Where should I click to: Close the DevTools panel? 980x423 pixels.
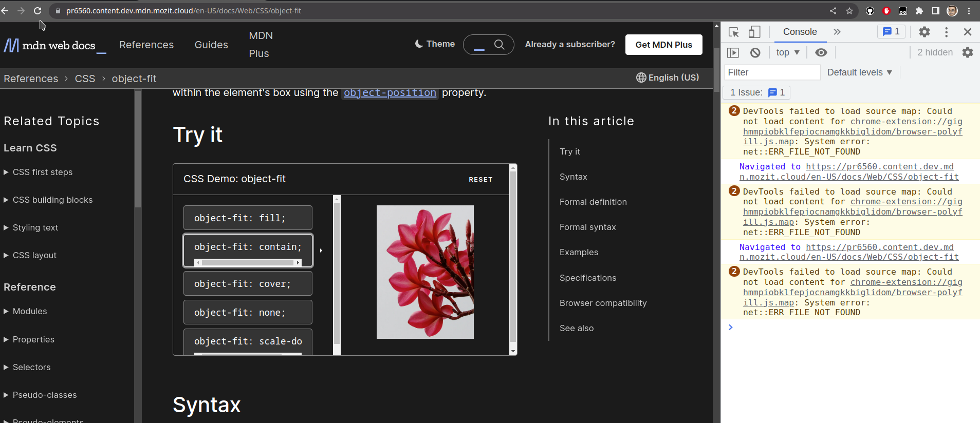click(968, 32)
